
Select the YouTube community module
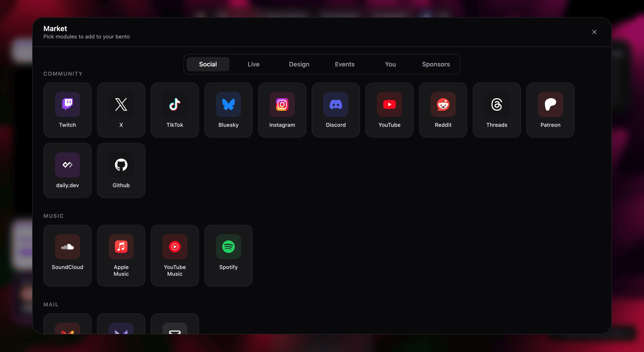pos(390,110)
